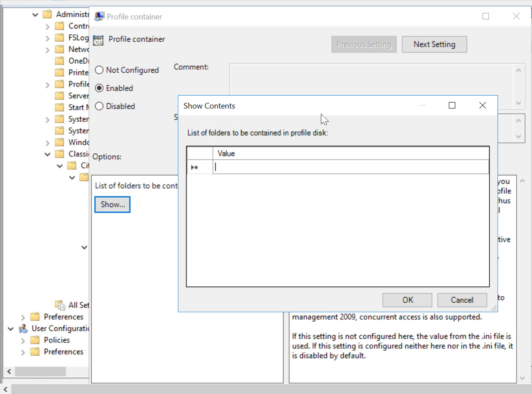
Task: Click the Value column header
Action: (351, 153)
